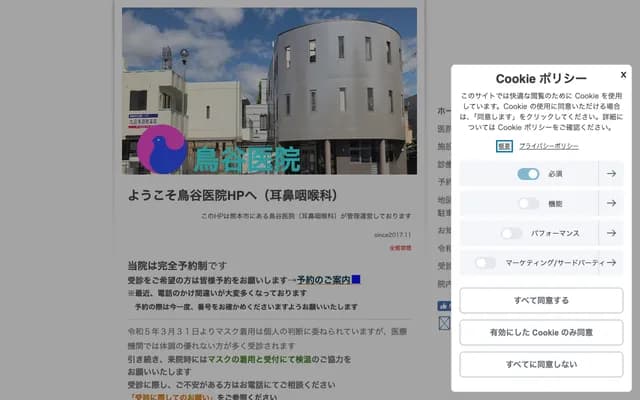Expand 必須 details arrow
Image resolution: width=640 pixels, height=400 pixels.
pyautogui.click(x=611, y=173)
